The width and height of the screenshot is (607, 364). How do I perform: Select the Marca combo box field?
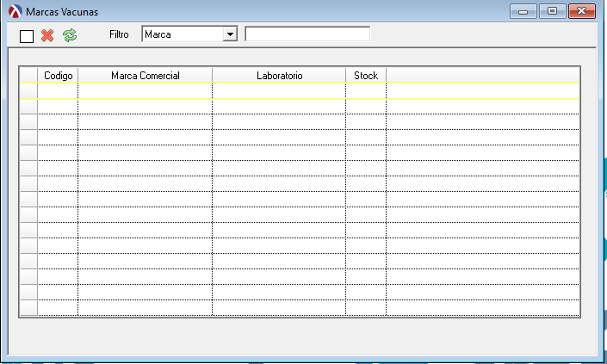(182, 34)
